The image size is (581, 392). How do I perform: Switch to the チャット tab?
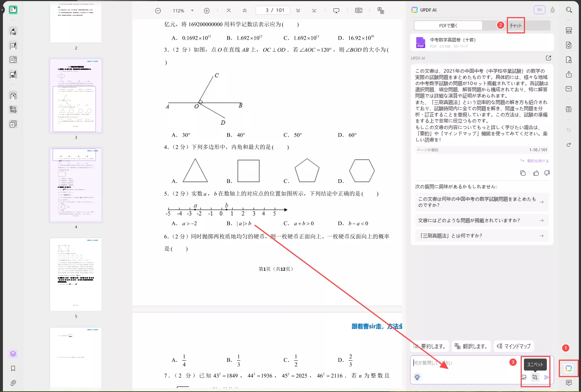click(x=516, y=25)
